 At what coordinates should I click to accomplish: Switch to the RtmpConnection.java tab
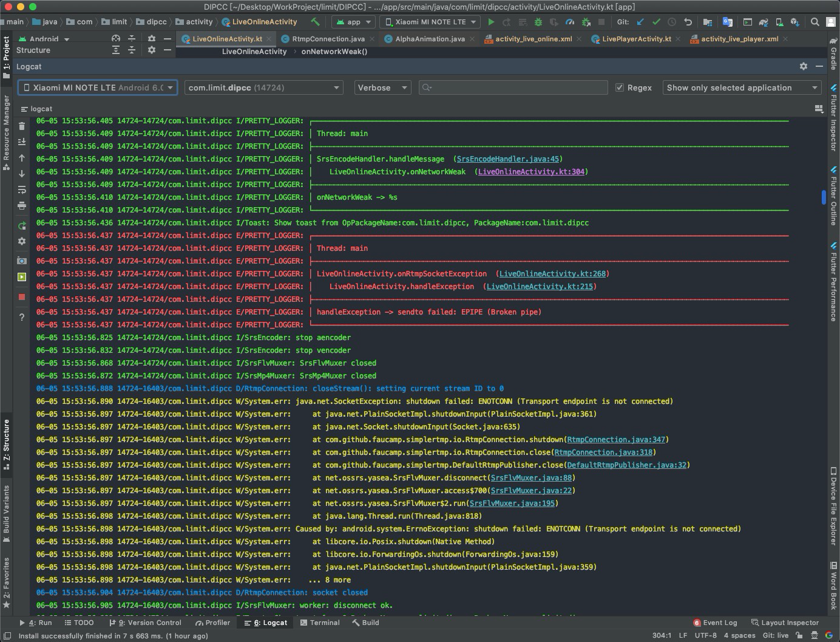[328, 39]
